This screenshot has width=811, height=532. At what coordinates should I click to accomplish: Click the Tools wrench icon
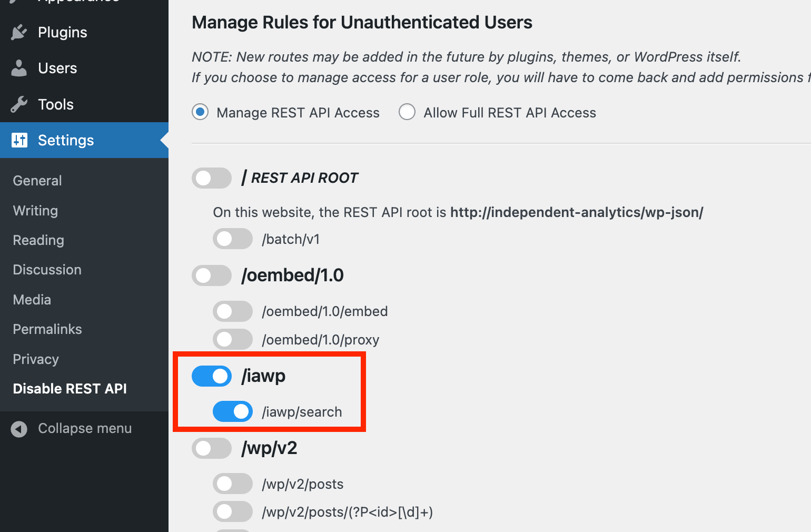pos(19,104)
